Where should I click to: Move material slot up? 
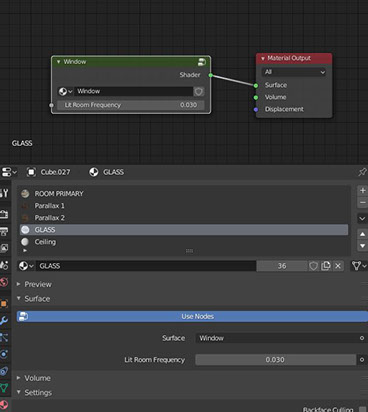(x=362, y=234)
